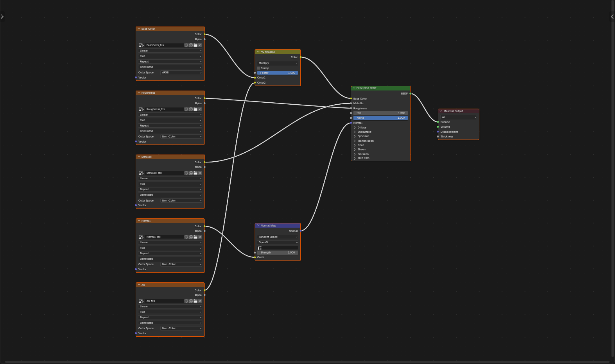Open image folder icon for Normal_tex
Screen dimensions: 615x364
pos(195,237)
